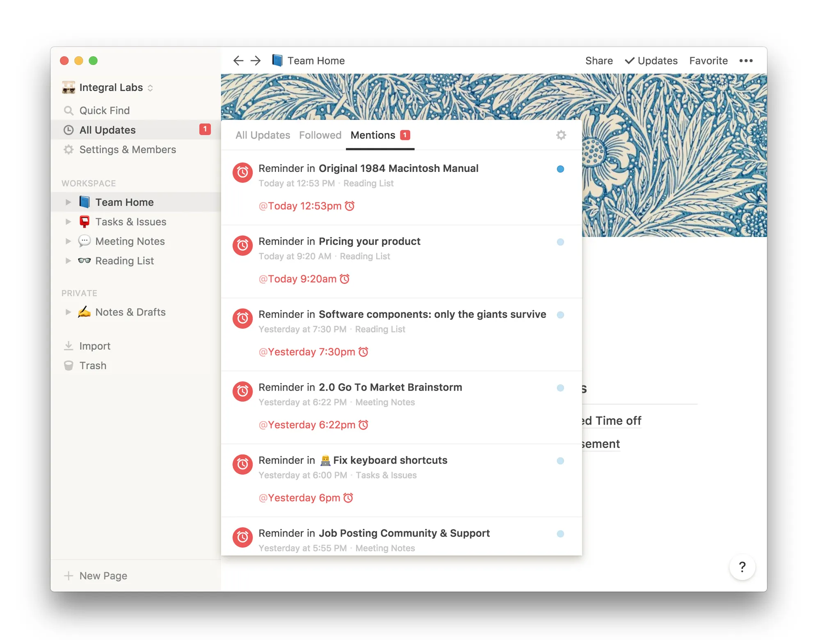Click the Macintosh Manual reminder's alarm clock icon
840x640 pixels.
(242, 172)
